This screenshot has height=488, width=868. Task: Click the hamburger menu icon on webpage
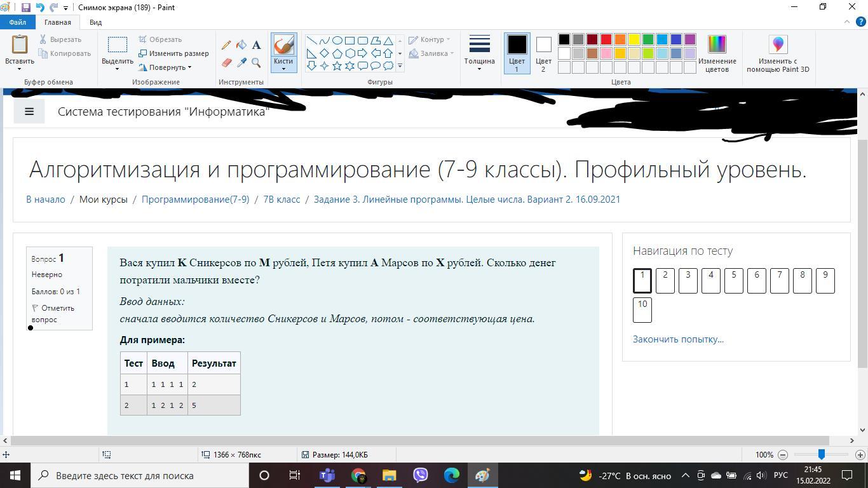(29, 111)
